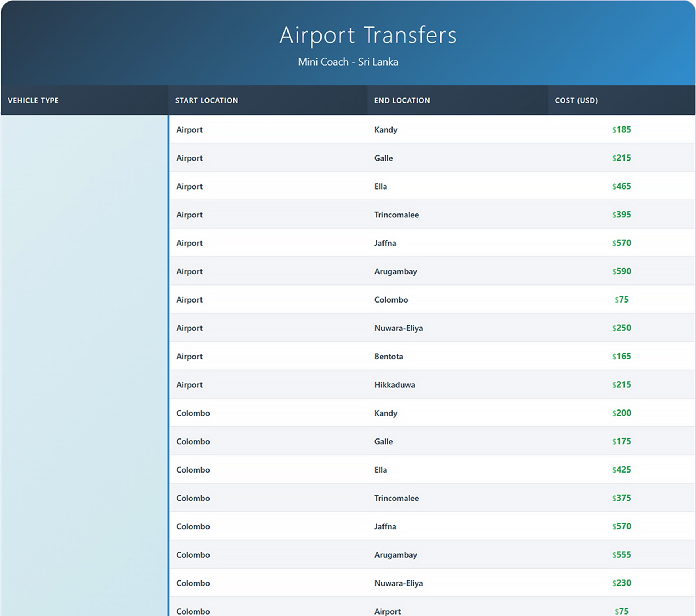
Task: Click the Airport Transfers page title
Action: coord(368,35)
